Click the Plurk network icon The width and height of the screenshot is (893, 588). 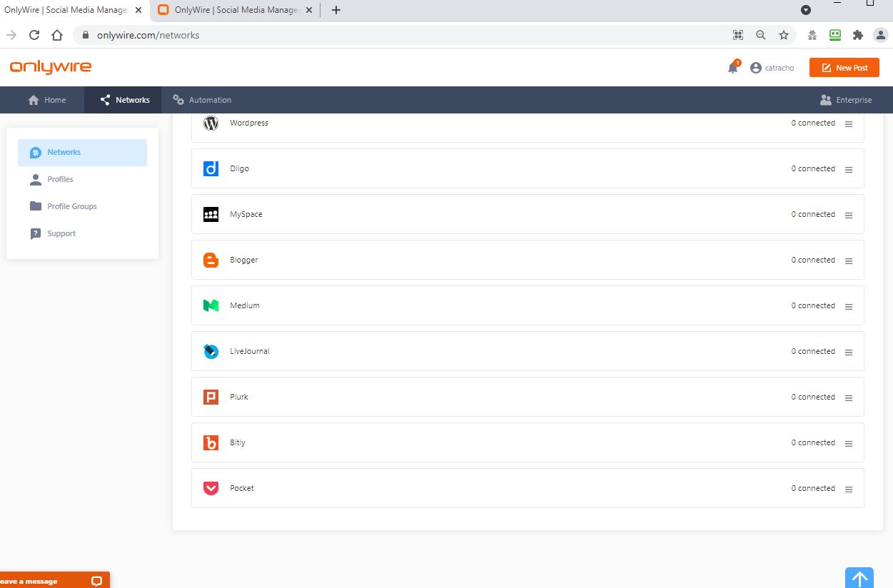tap(211, 397)
